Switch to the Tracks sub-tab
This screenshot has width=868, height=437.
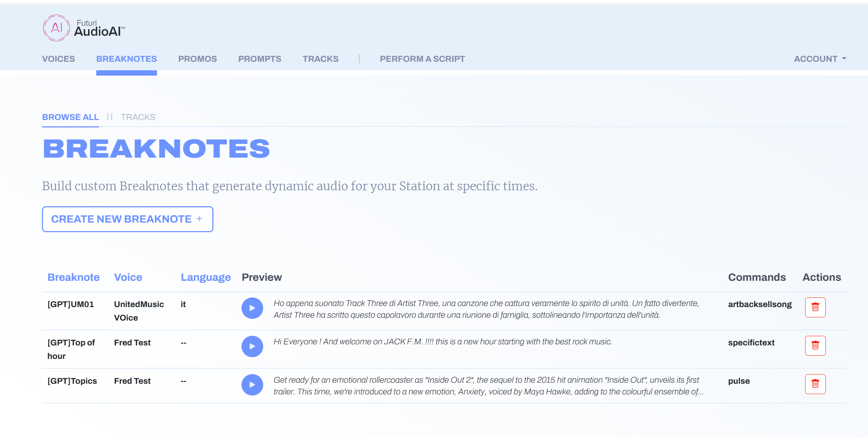(138, 117)
